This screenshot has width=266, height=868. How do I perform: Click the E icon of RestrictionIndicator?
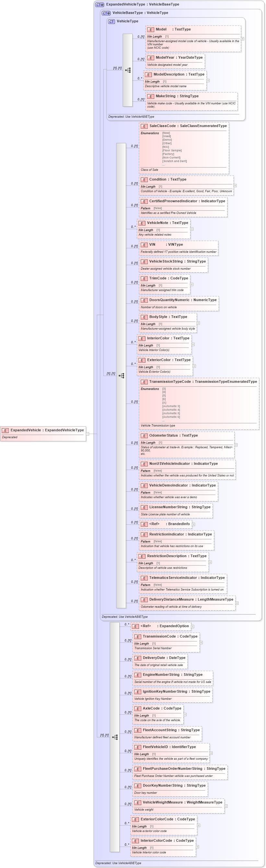point(144,534)
